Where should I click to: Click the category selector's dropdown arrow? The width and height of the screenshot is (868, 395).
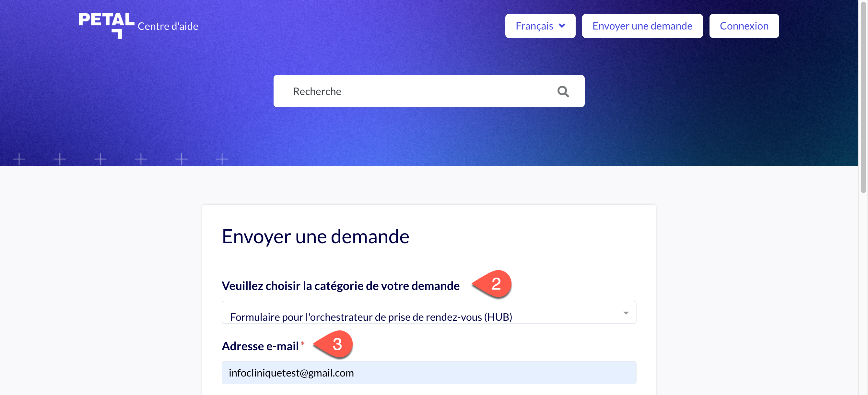pyautogui.click(x=626, y=312)
